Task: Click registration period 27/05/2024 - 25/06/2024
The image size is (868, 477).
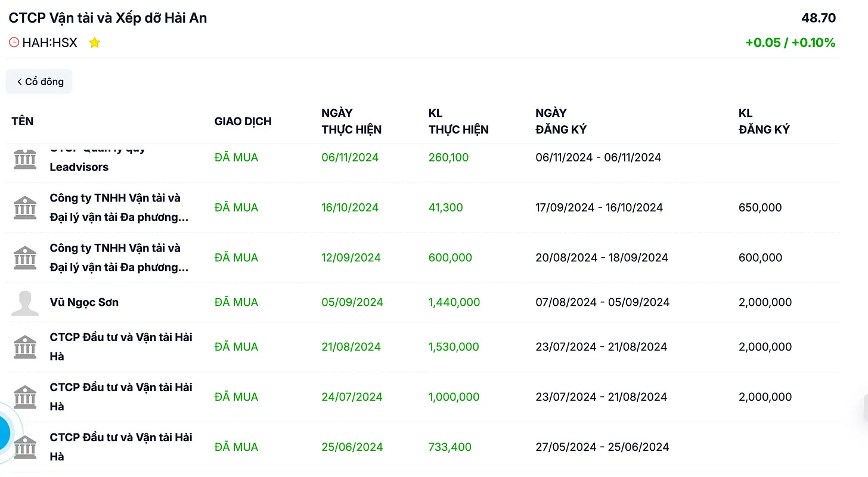Action: (602, 447)
